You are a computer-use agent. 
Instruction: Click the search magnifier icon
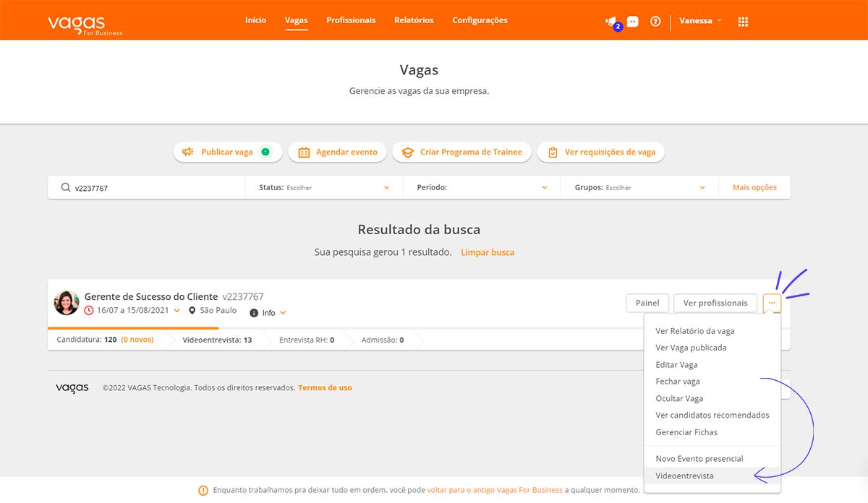click(x=66, y=187)
